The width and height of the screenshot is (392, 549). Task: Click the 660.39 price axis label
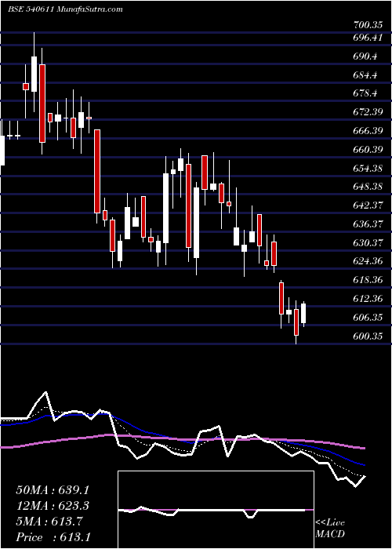point(368,150)
